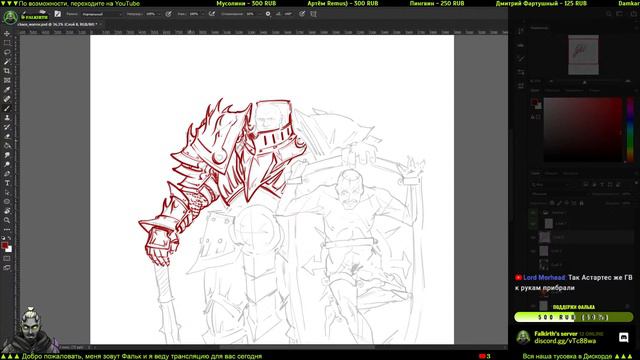Viewport: 640px width, 360px height.
Task: Select the Crop tool
Action: click(x=7, y=71)
